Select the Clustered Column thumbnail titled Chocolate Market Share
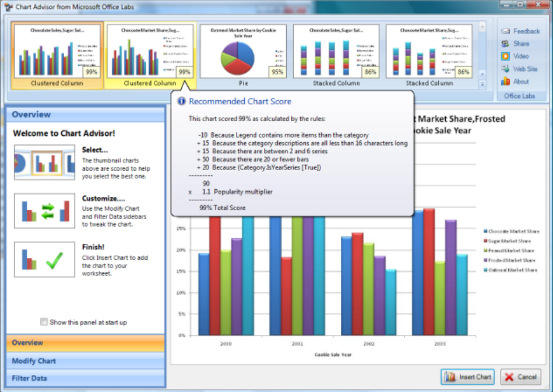 pos(150,55)
